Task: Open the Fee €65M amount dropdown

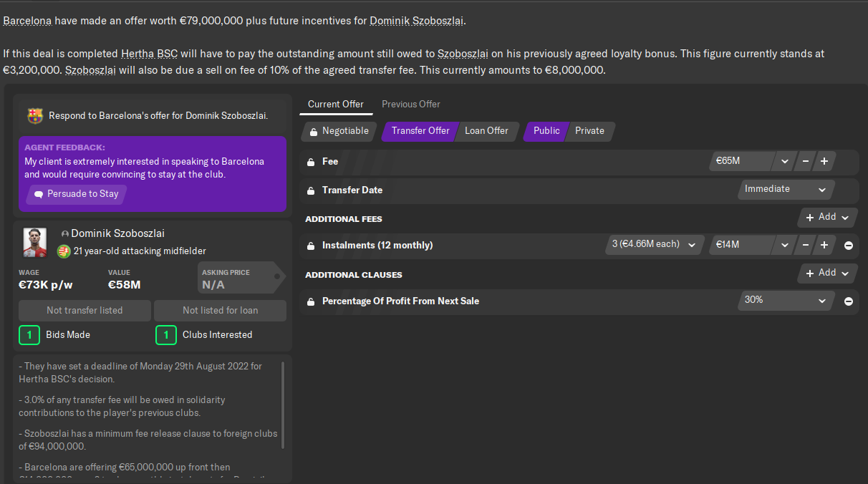Action: coord(785,162)
